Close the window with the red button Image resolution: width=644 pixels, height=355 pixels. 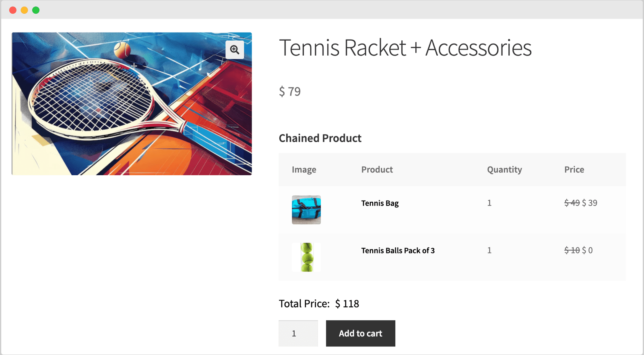tap(13, 10)
